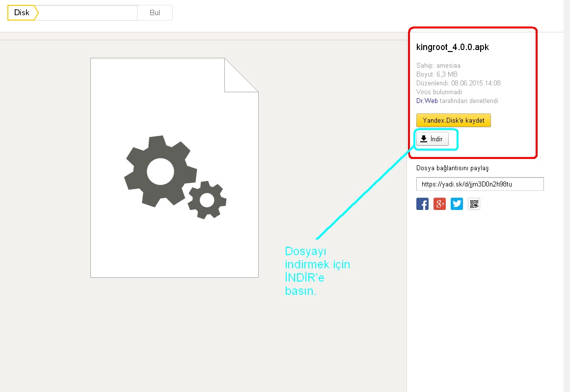Click the Dosya bağlantısını paylaş label

point(453,168)
